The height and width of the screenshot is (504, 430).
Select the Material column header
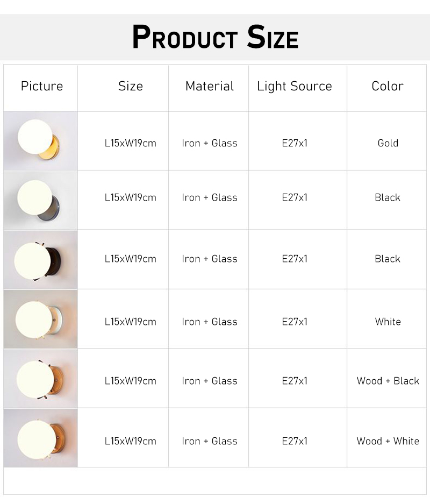[210, 86]
